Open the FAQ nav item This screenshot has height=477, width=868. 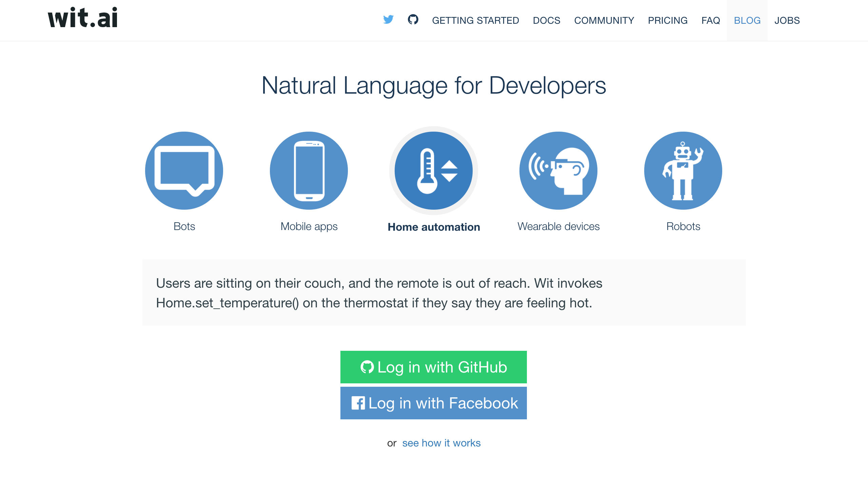click(711, 20)
